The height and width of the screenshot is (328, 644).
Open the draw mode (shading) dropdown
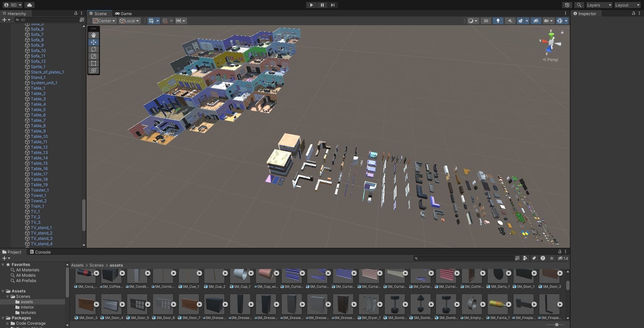click(x=473, y=21)
